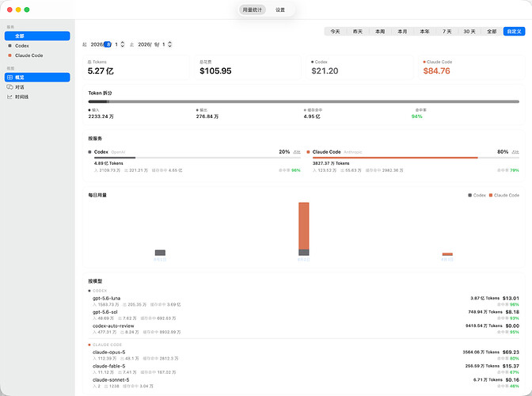Click the gpt-5.6-sol model row
The image size is (532, 396).
click(x=304, y=315)
